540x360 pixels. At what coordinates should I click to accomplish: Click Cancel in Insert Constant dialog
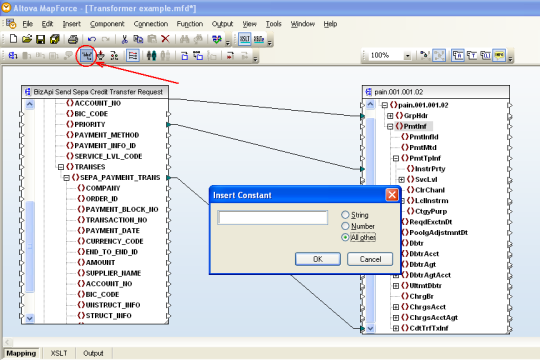(x=370, y=259)
